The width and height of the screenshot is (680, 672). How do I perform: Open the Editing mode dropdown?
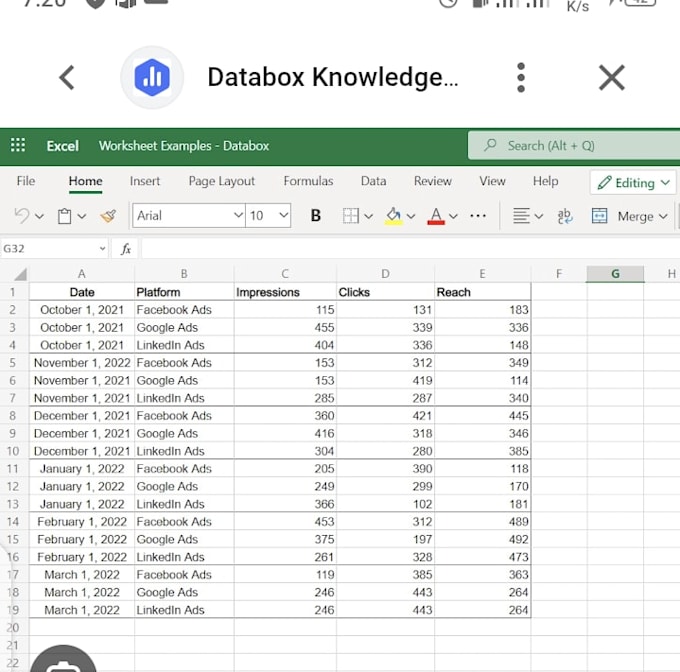tap(633, 183)
